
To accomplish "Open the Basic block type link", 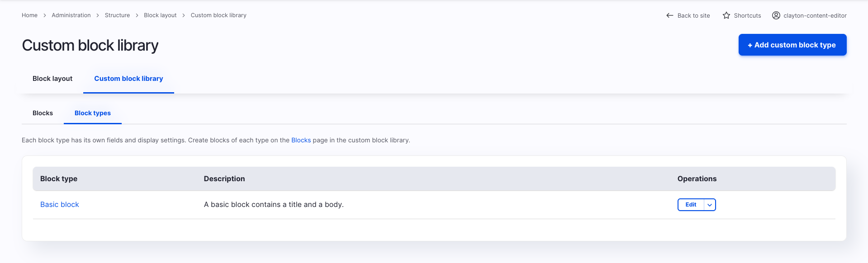I will click(x=60, y=205).
